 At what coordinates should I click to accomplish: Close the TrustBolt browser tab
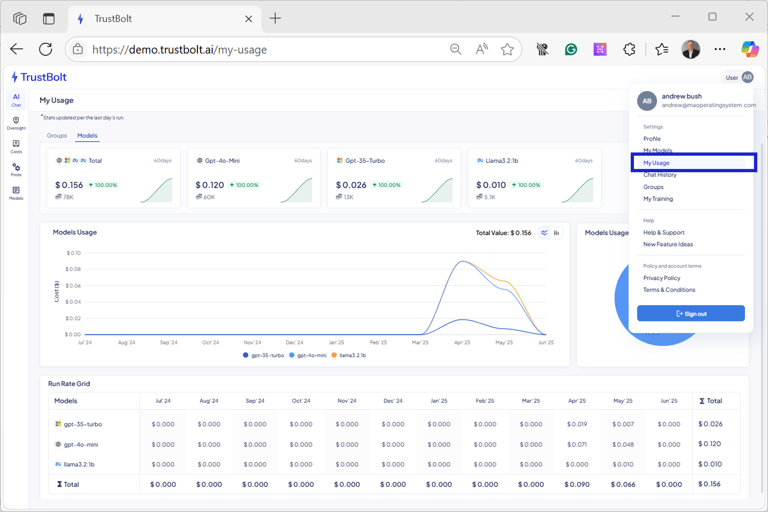click(x=248, y=19)
